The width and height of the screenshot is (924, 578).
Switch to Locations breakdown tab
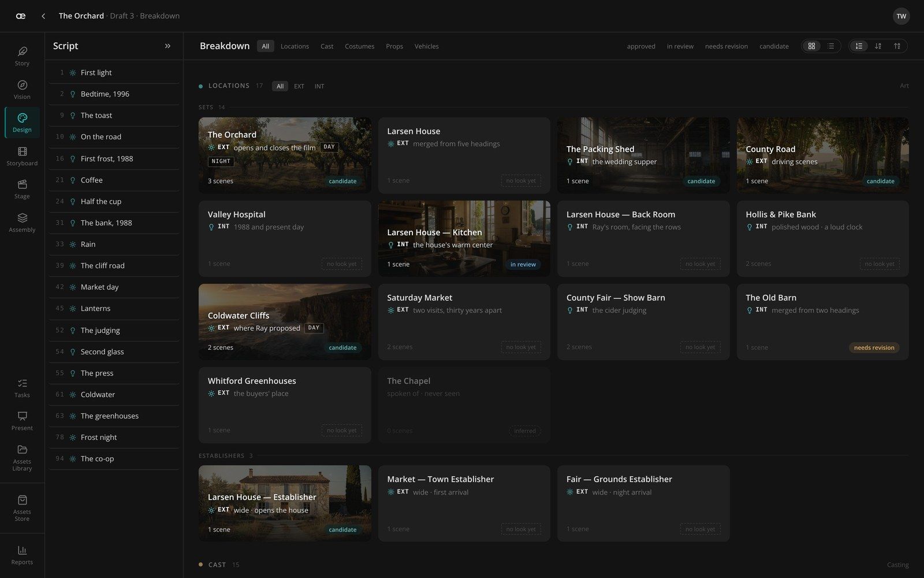[x=295, y=46]
